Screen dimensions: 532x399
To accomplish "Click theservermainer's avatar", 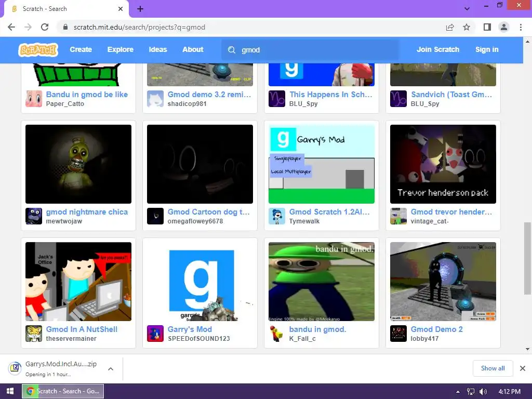I will tap(34, 334).
